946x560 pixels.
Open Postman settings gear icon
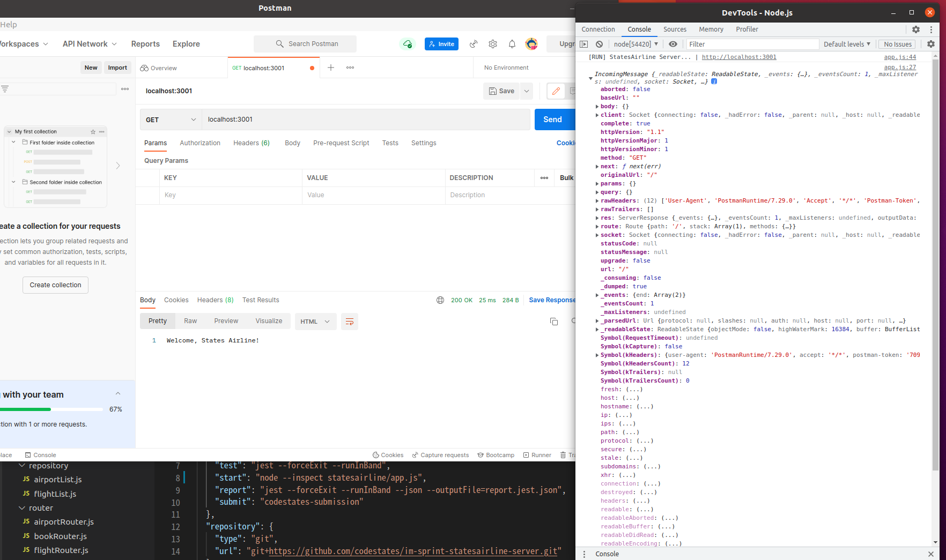pyautogui.click(x=493, y=44)
